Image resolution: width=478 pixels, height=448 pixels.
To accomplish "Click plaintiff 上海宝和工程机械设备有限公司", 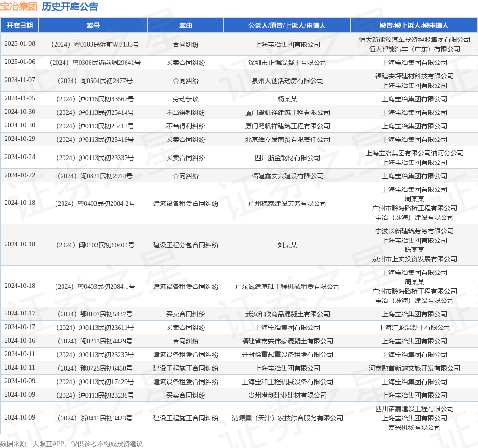I will point(287,382).
